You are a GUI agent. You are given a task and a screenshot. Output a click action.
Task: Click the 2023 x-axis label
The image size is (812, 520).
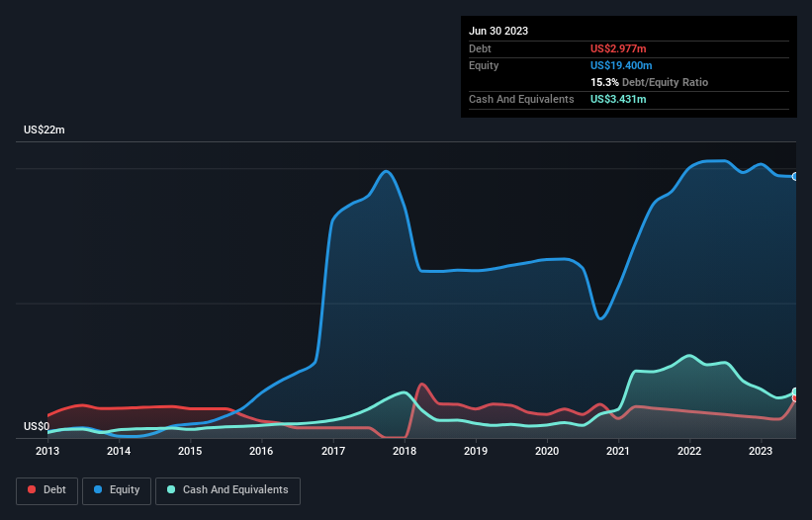pos(761,451)
